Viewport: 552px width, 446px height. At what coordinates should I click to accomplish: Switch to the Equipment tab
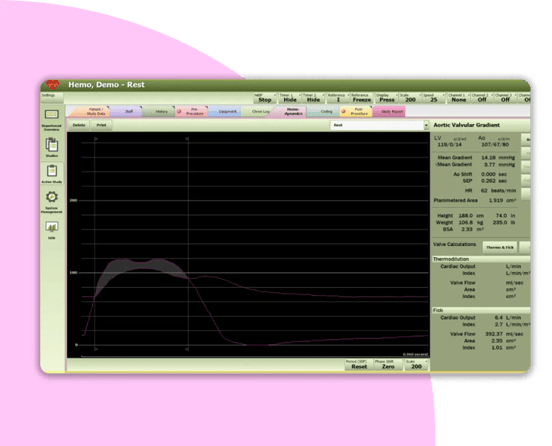click(225, 112)
